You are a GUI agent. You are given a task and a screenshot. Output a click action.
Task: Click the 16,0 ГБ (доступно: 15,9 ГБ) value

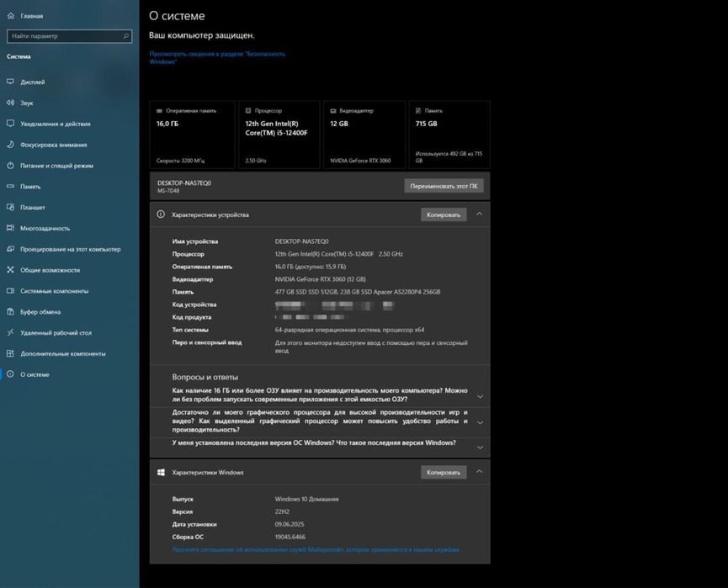311,267
